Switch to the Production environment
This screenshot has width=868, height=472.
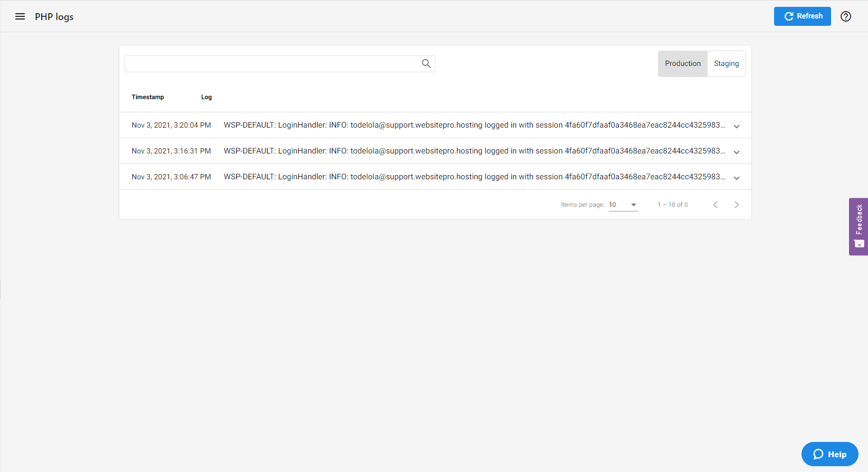683,64
